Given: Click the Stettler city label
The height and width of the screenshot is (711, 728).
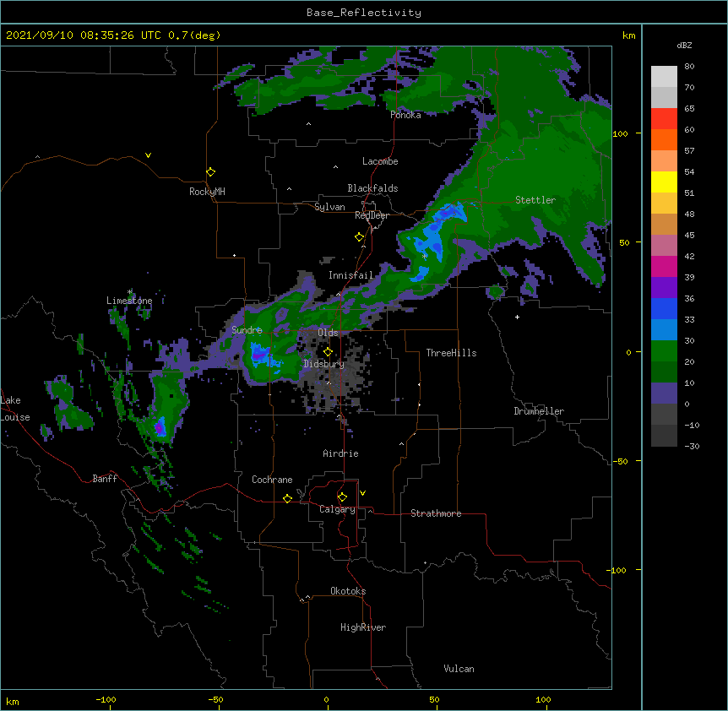Looking at the screenshot, I should coord(535,200).
